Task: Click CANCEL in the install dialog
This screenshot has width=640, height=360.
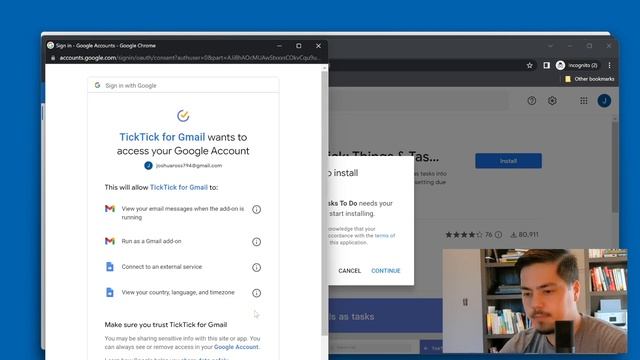Action: [x=349, y=271]
